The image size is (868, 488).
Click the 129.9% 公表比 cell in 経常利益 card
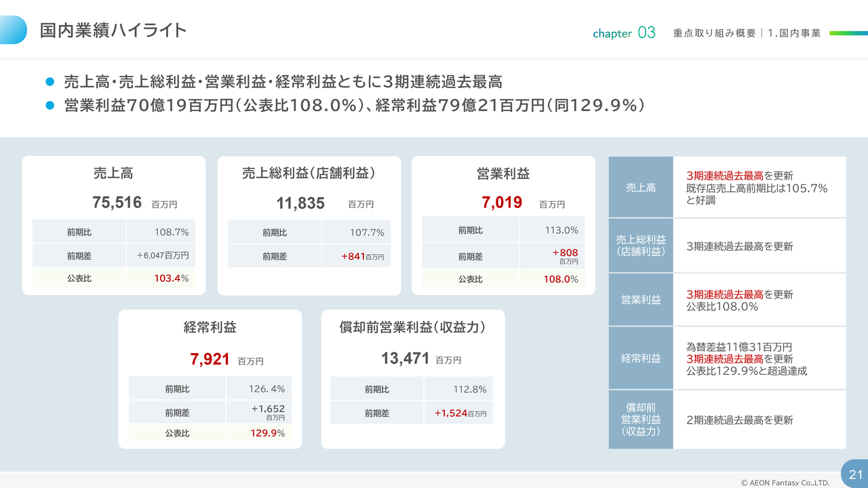coord(258,433)
